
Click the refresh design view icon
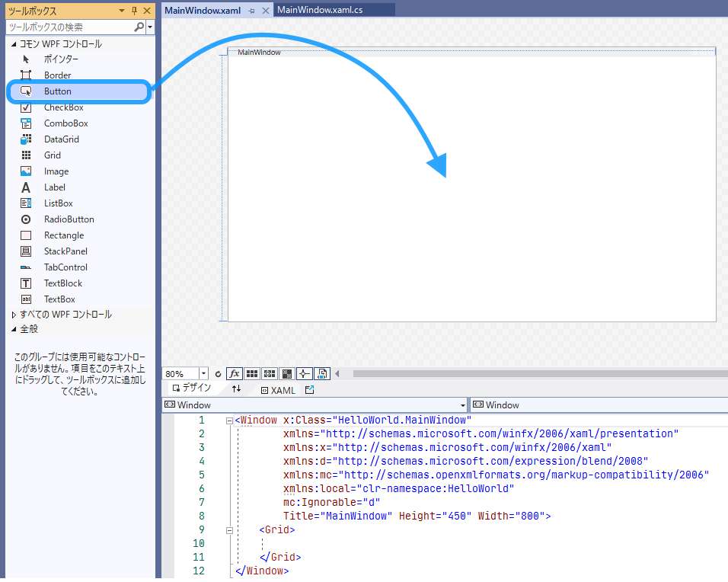coord(219,373)
